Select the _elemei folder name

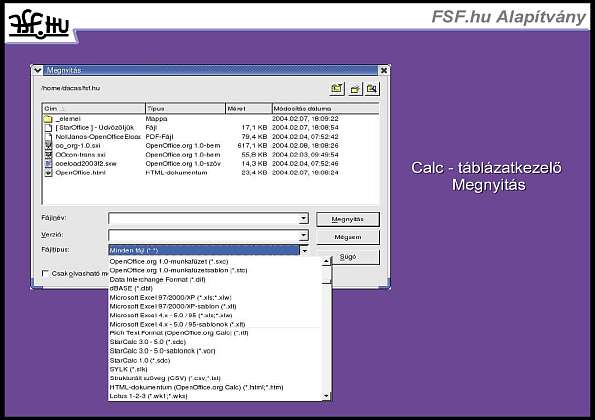click(68, 119)
